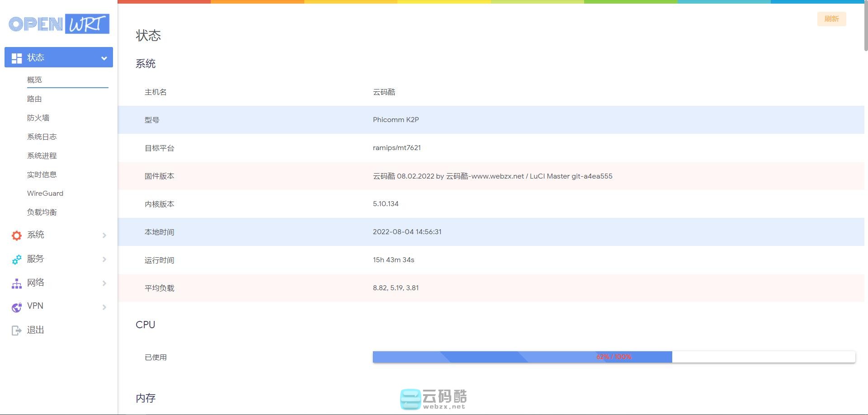Click the Network topology icon
Image resolution: width=868 pixels, height=415 pixels.
coord(17,283)
